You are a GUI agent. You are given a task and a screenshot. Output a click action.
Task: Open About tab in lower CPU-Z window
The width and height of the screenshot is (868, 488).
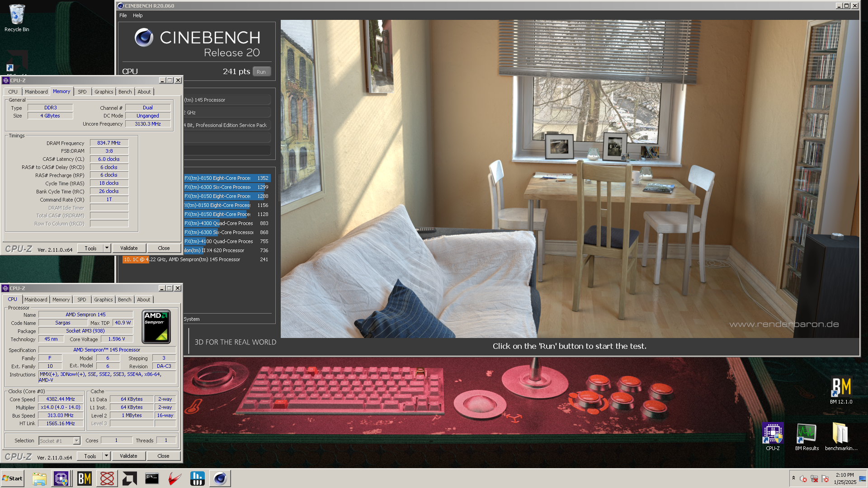coord(144,300)
